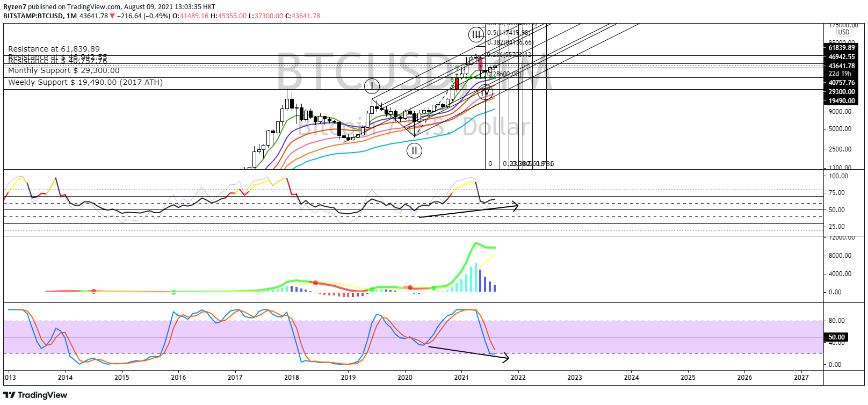Click the 2024 label on time axis
The height and width of the screenshot is (405, 868).
(x=632, y=378)
